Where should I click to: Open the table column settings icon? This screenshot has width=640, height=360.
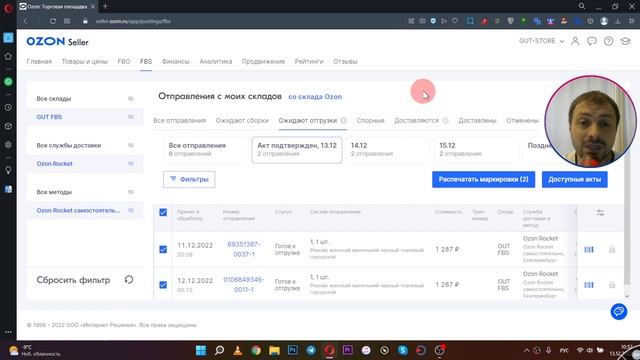point(600,213)
